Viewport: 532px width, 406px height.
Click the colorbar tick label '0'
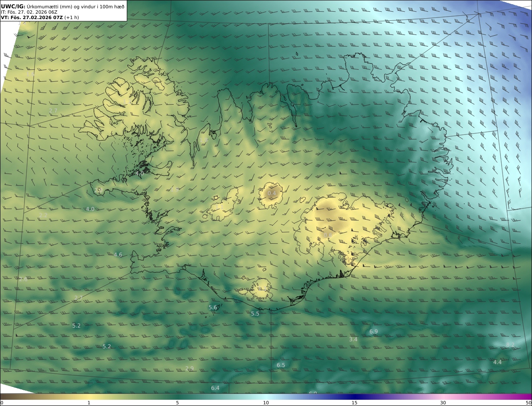(x=2, y=403)
